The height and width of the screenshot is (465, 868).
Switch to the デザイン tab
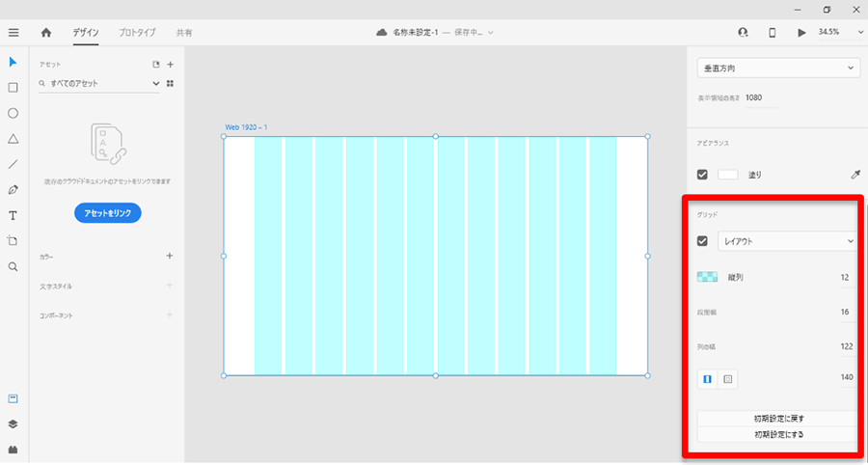[x=86, y=33]
